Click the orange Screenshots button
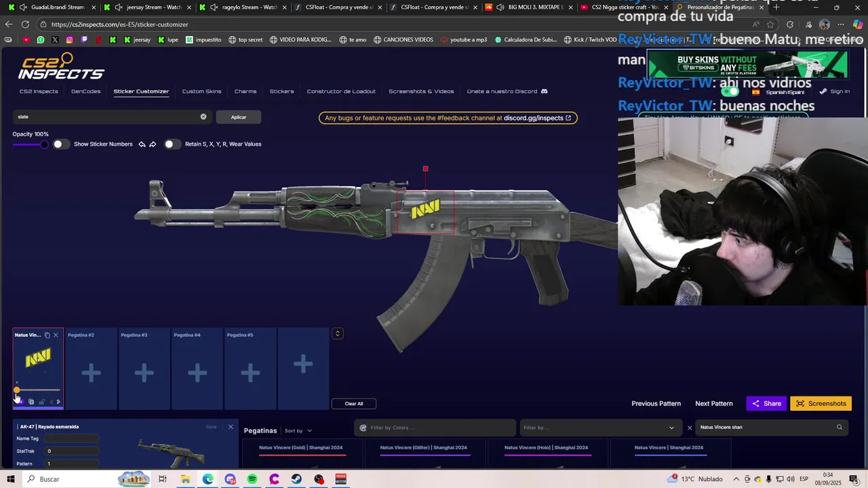This screenshot has width=868, height=488. point(821,404)
